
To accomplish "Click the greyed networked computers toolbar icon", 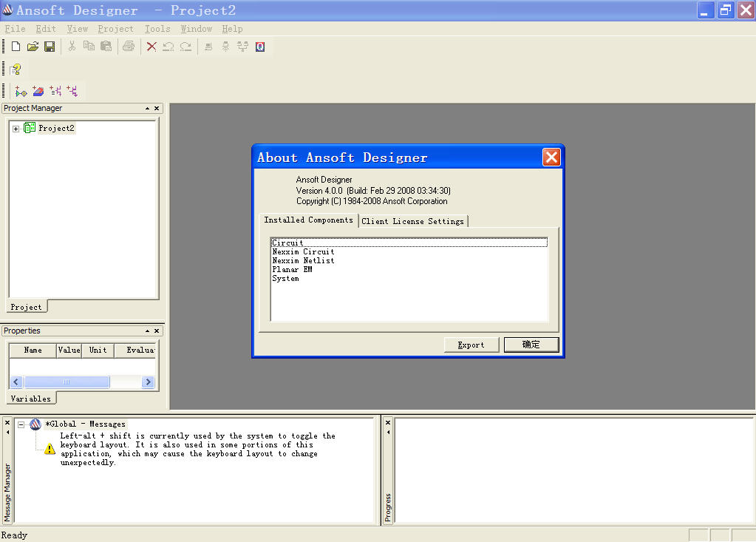I will pos(242,47).
